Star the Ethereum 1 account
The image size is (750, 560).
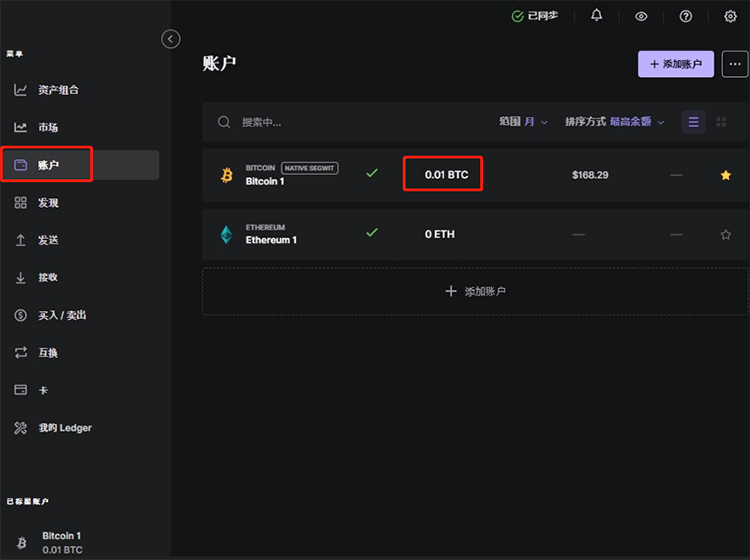tap(726, 234)
